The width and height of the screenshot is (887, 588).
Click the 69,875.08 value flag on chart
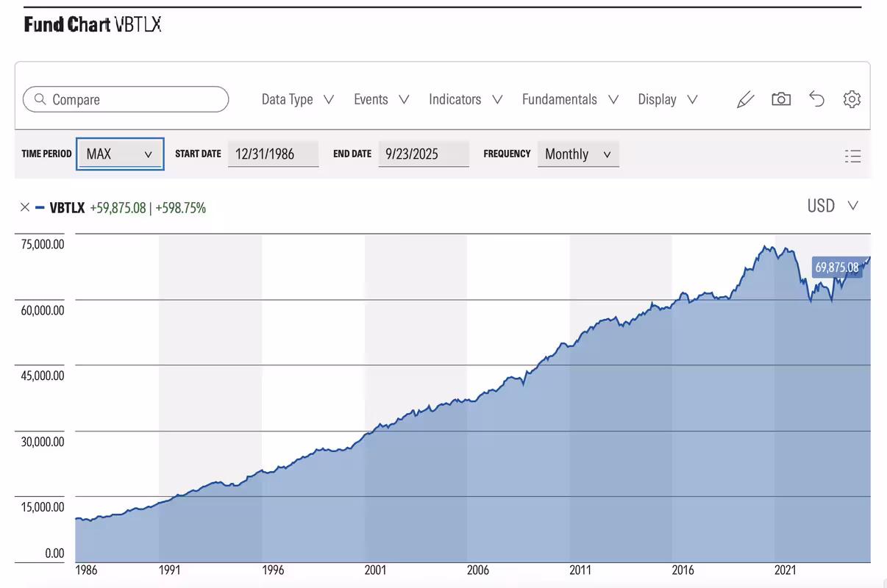pyautogui.click(x=837, y=268)
